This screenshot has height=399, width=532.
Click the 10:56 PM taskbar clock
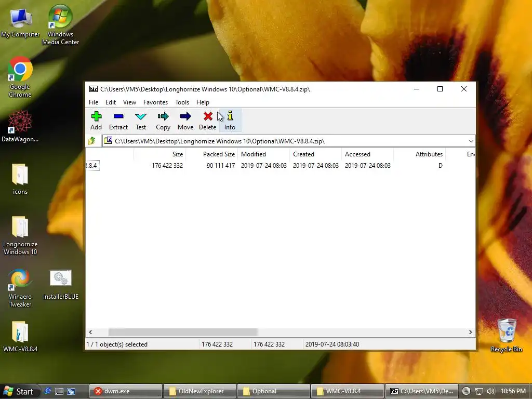(x=513, y=391)
